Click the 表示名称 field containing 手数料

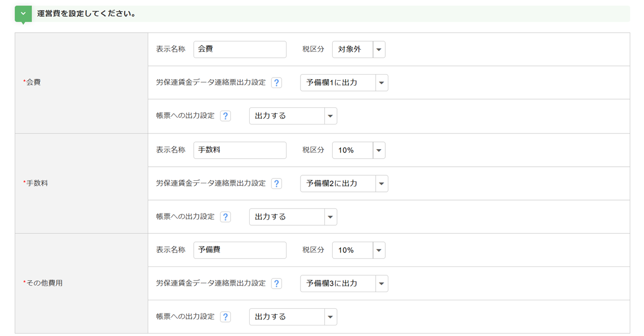(240, 150)
